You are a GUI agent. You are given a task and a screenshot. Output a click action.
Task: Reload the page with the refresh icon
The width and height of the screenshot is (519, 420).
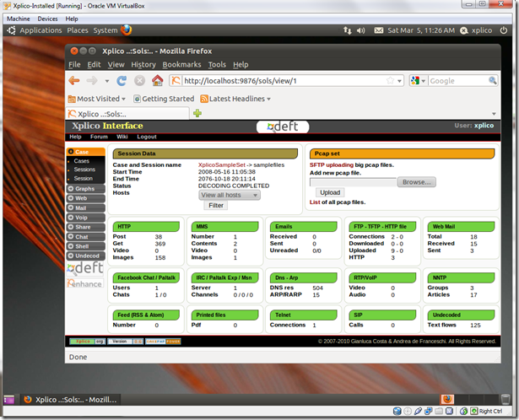point(122,81)
